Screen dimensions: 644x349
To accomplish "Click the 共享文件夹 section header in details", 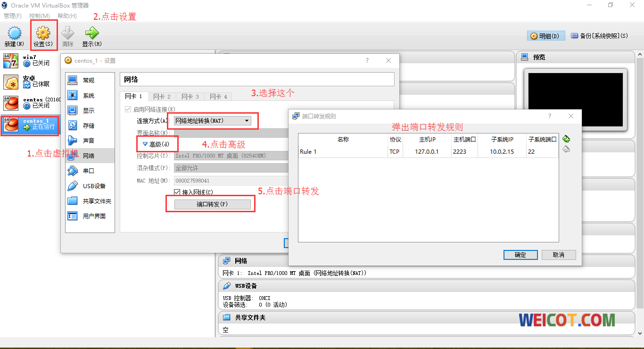I will tap(426, 317).
